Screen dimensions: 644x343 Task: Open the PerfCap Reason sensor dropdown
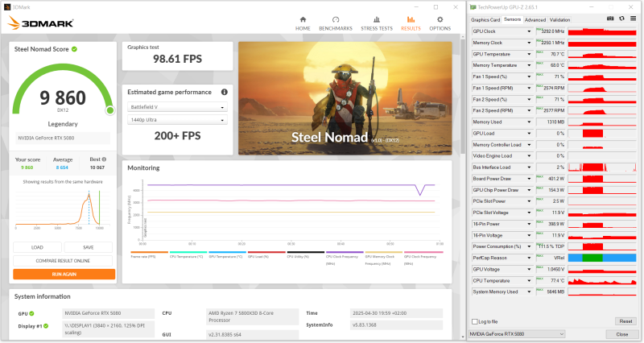[529, 258]
